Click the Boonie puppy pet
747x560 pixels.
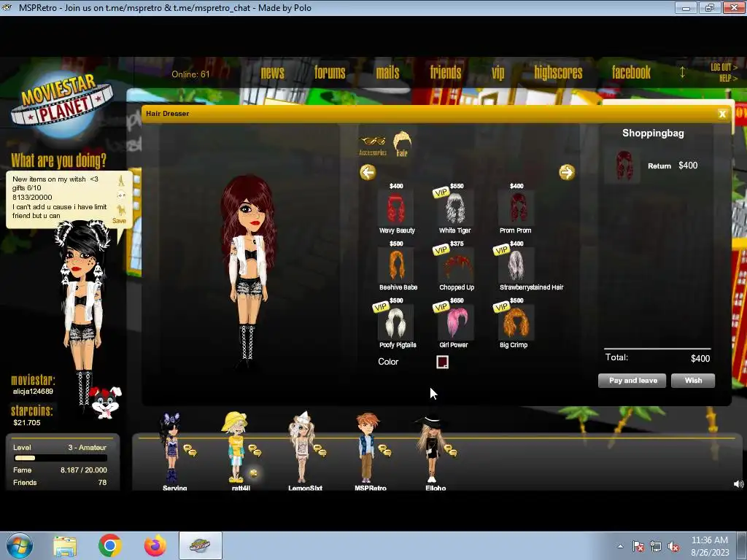pyautogui.click(x=105, y=402)
